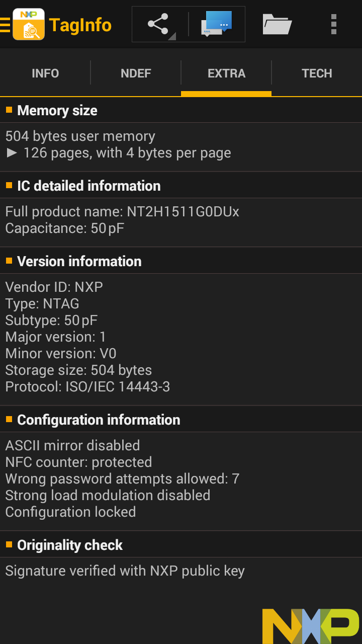
Task: Tap the Version information section header
Action: coord(79,262)
